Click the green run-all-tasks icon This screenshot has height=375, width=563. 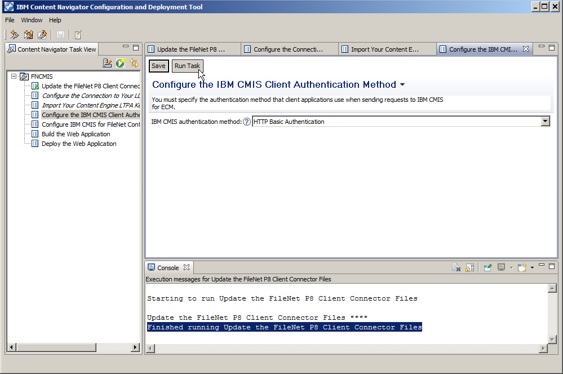pos(120,63)
